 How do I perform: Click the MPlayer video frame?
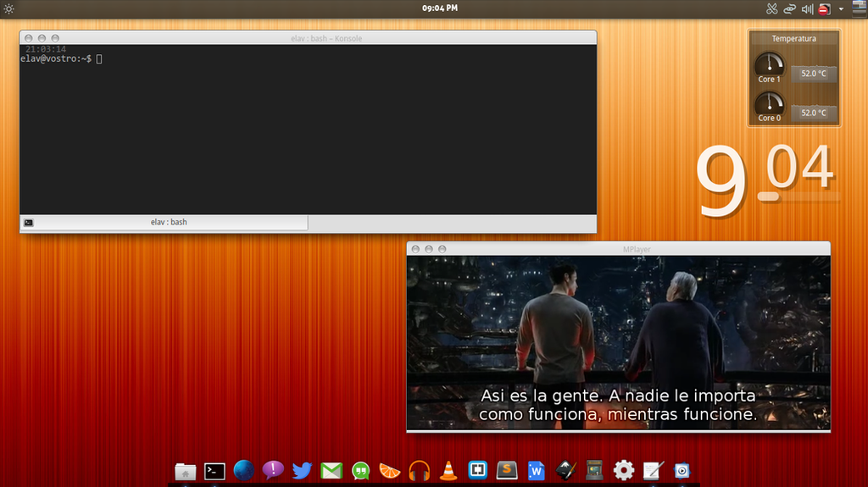(x=618, y=342)
